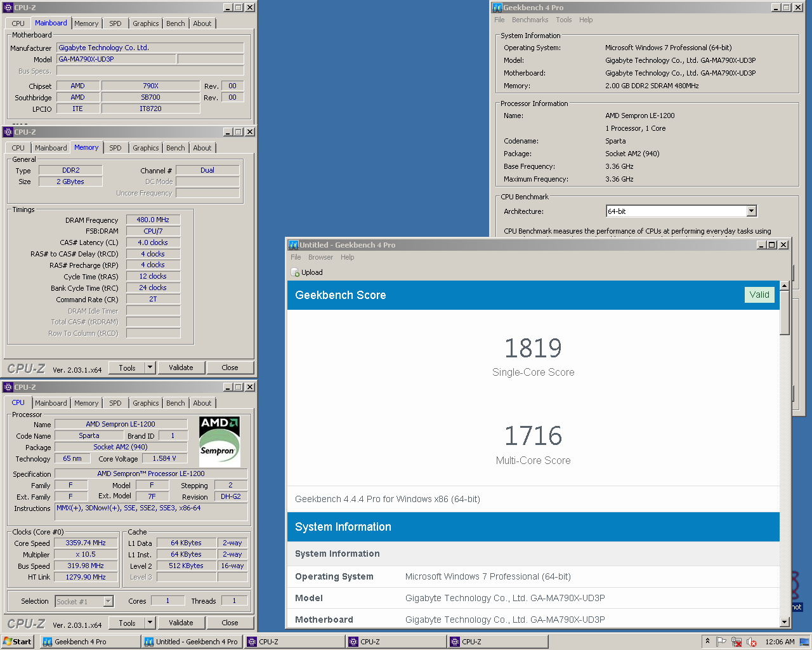Select CPU tab in Memory CPU-Z window
The image size is (812, 650).
click(18, 148)
